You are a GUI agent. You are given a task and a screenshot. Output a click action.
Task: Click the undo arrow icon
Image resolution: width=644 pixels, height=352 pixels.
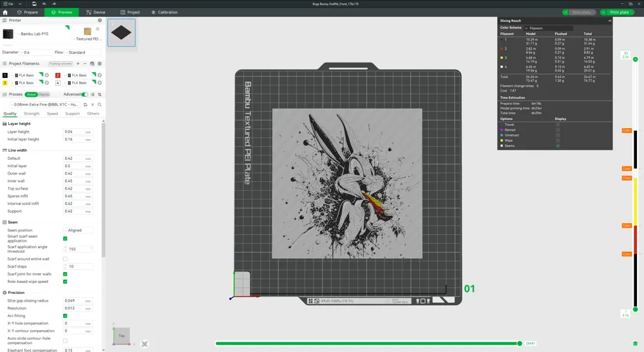tap(44, 4)
